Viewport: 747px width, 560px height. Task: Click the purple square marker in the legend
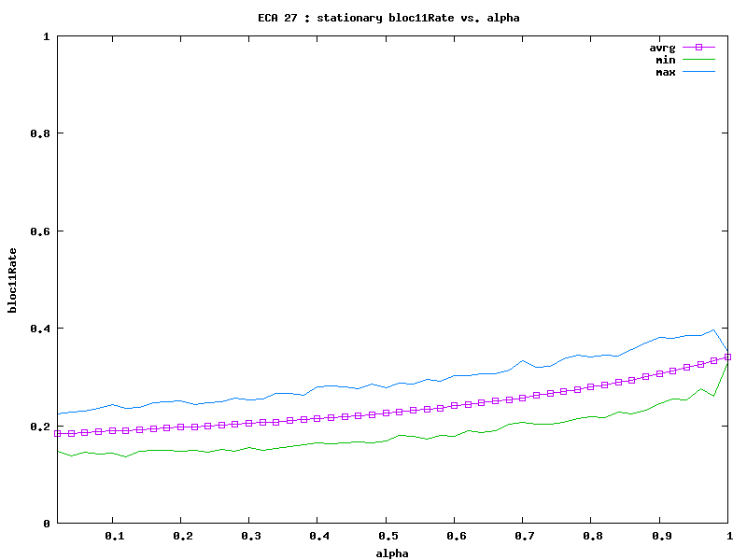coord(697,47)
